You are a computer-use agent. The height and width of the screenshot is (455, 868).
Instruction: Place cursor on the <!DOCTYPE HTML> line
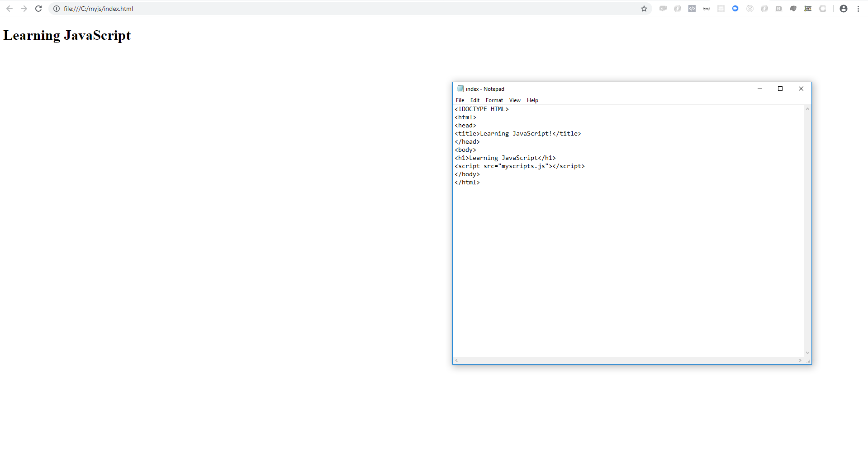482,109
